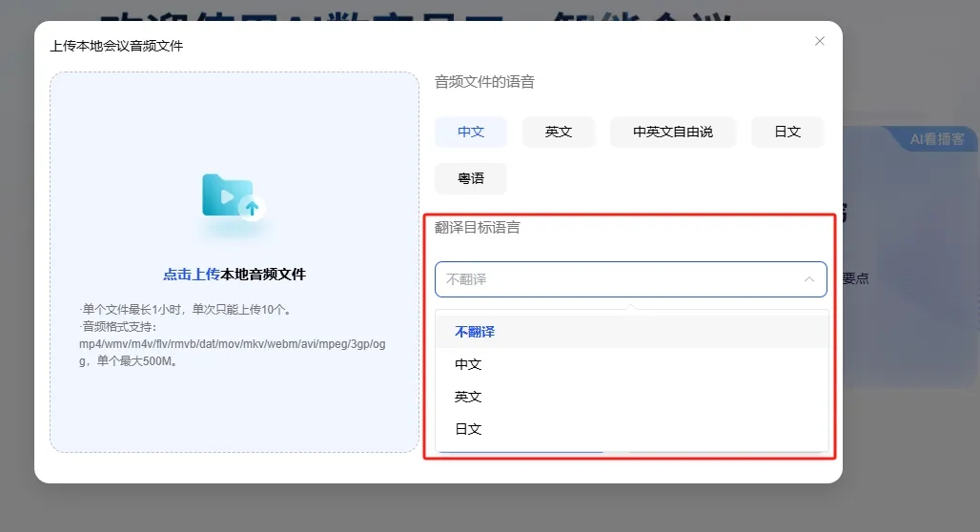The height and width of the screenshot is (532, 980).
Task: Select 日文 as the audio file language
Action: (787, 132)
